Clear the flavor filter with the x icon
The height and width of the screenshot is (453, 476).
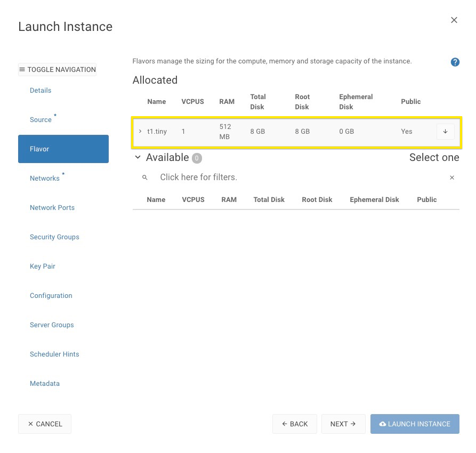[451, 177]
